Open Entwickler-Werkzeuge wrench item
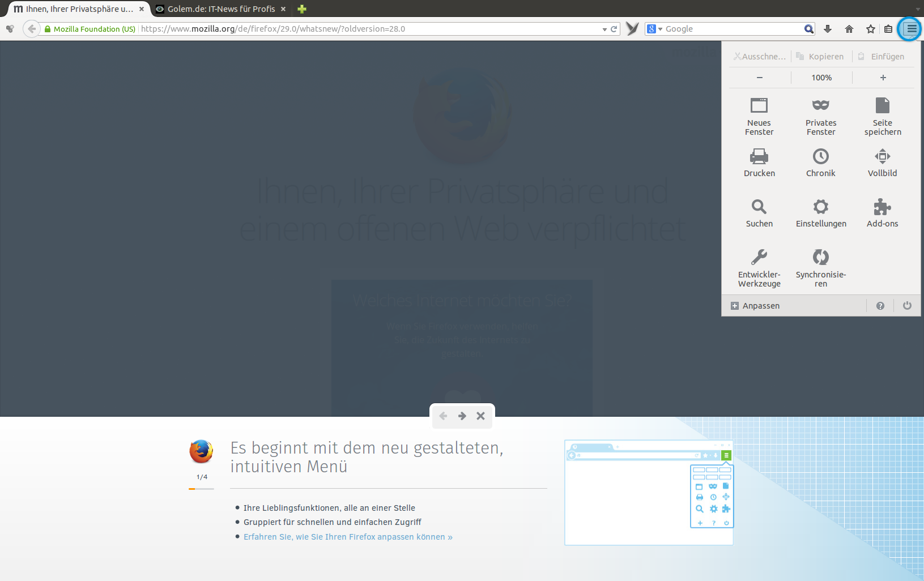The image size is (924, 581). point(759,268)
